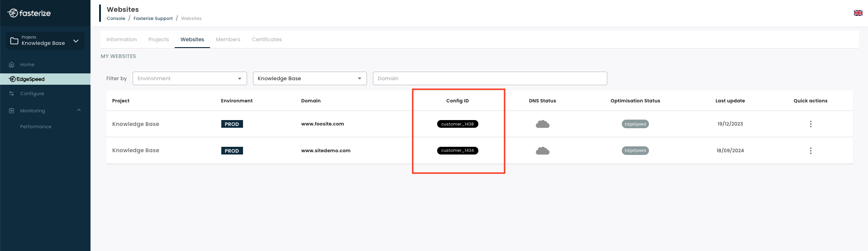Image resolution: width=868 pixels, height=251 pixels.
Task: Click PROD badge in www.sitedemo.com row
Action: point(232,151)
